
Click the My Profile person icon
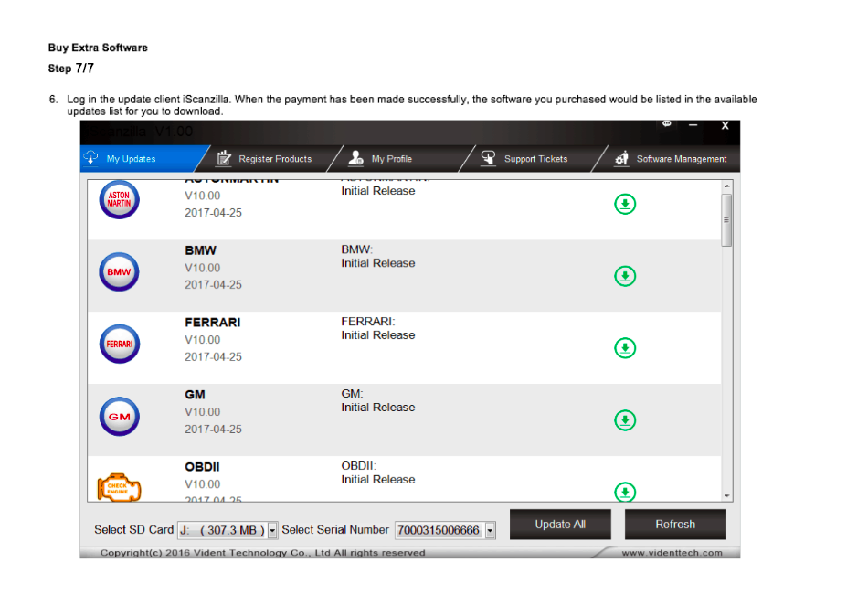(356, 158)
